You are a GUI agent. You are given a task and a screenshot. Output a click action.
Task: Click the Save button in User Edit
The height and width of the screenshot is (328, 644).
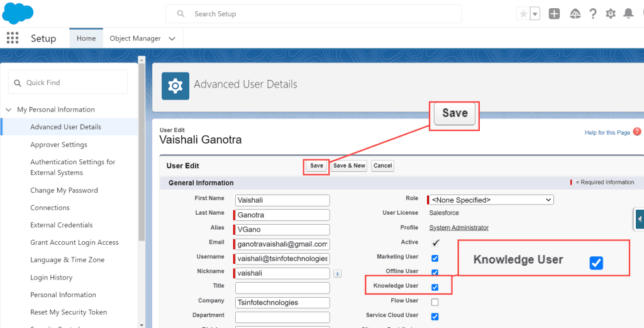317,166
